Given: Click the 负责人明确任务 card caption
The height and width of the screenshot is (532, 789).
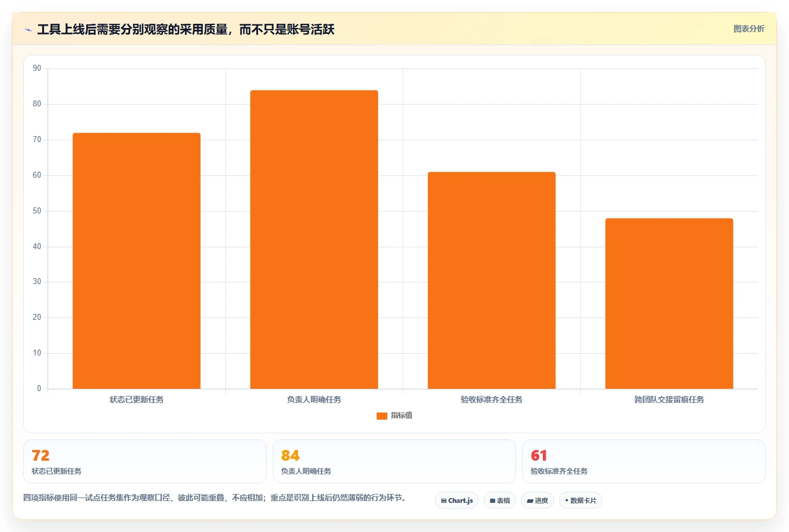Looking at the screenshot, I should 306,471.
